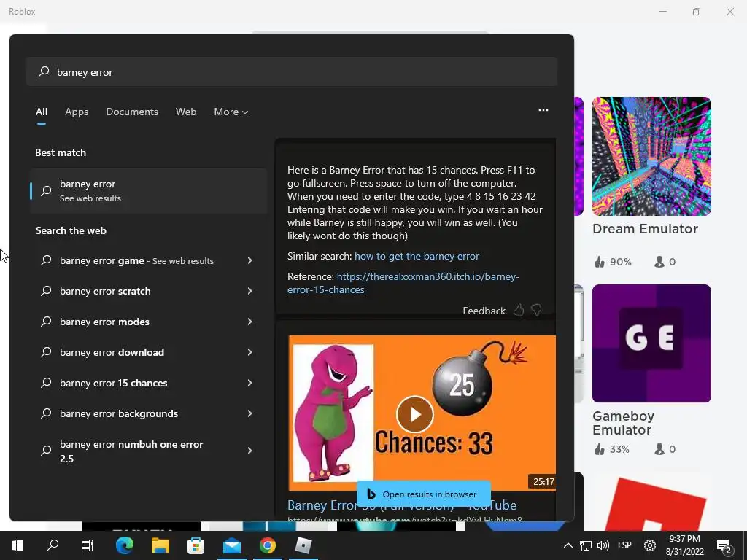Click Open results in browser button

[424, 494]
